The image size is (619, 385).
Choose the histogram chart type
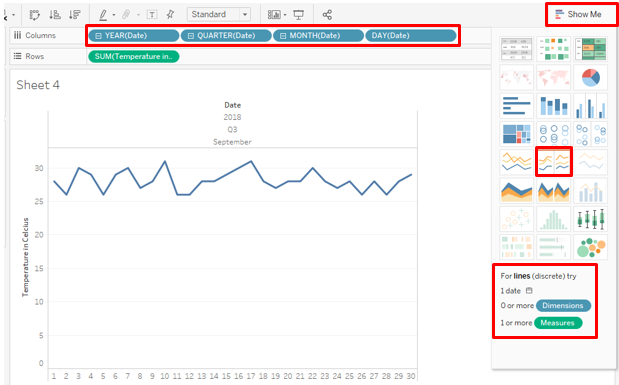553,219
